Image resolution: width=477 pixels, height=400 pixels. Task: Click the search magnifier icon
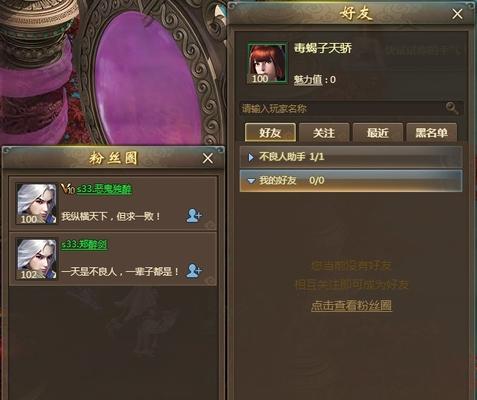click(x=452, y=108)
